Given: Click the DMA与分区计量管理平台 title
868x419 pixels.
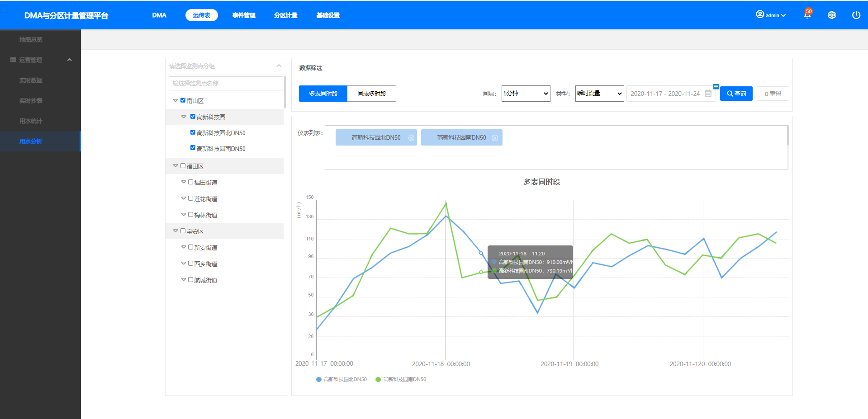Looking at the screenshot, I should (66, 15).
